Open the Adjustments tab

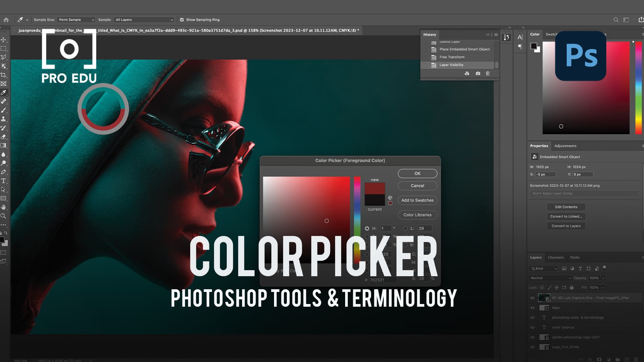[566, 146]
